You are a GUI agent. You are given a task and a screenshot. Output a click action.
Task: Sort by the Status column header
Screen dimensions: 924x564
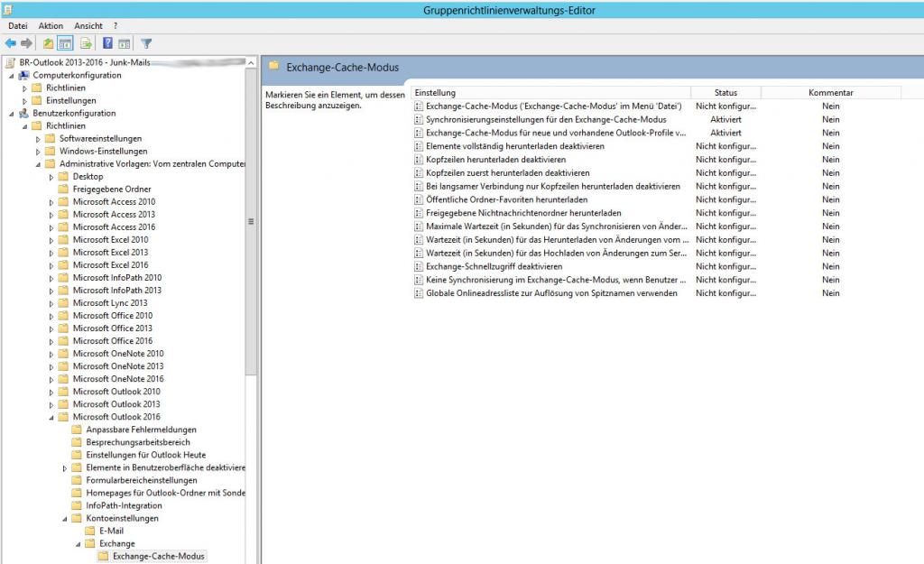pyautogui.click(x=726, y=93)
